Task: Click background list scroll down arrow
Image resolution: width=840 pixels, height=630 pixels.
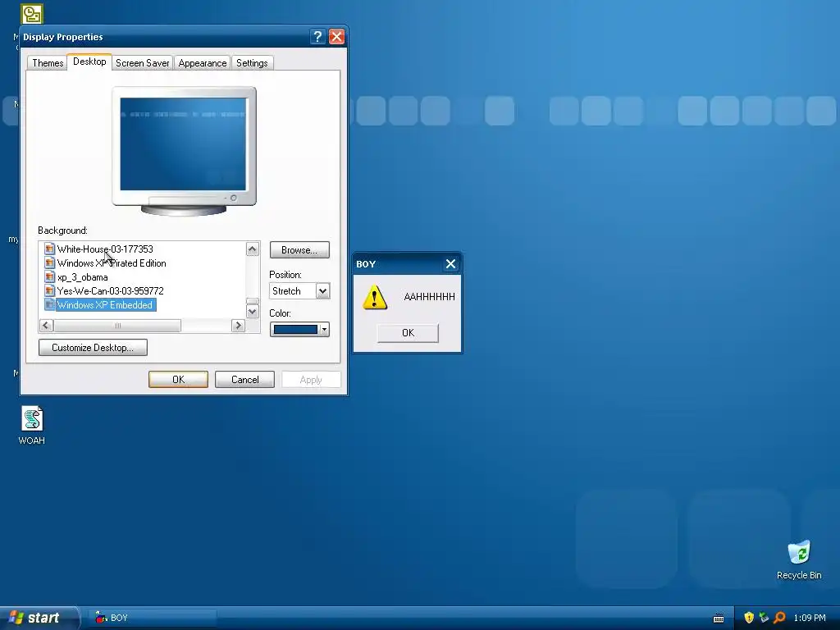Action: coord(253,311)
